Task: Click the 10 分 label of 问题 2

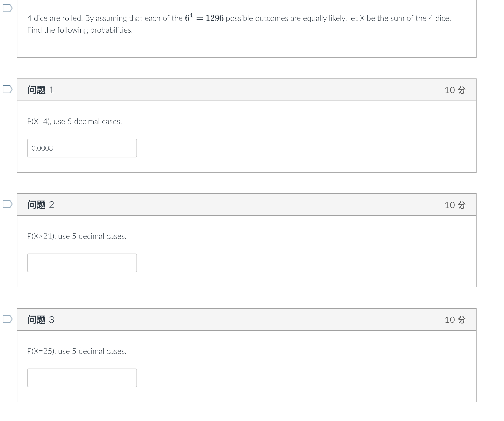Action: tap(455, 205)
